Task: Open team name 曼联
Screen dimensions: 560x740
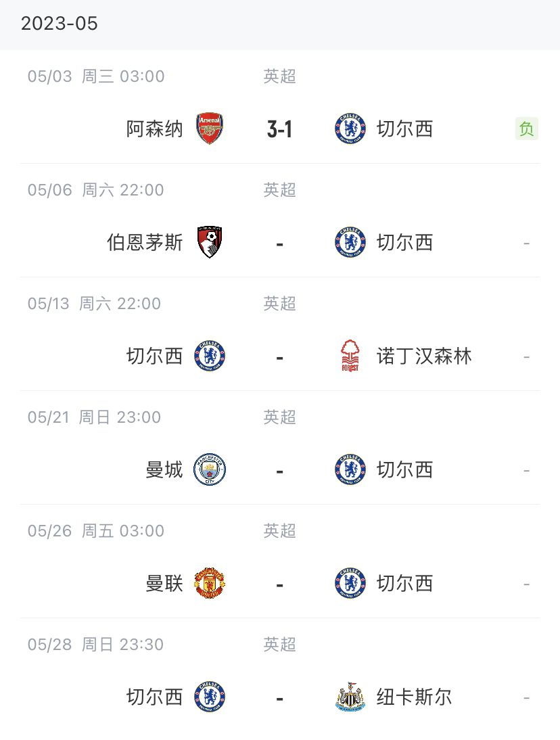Action: (x=164, y=584)
